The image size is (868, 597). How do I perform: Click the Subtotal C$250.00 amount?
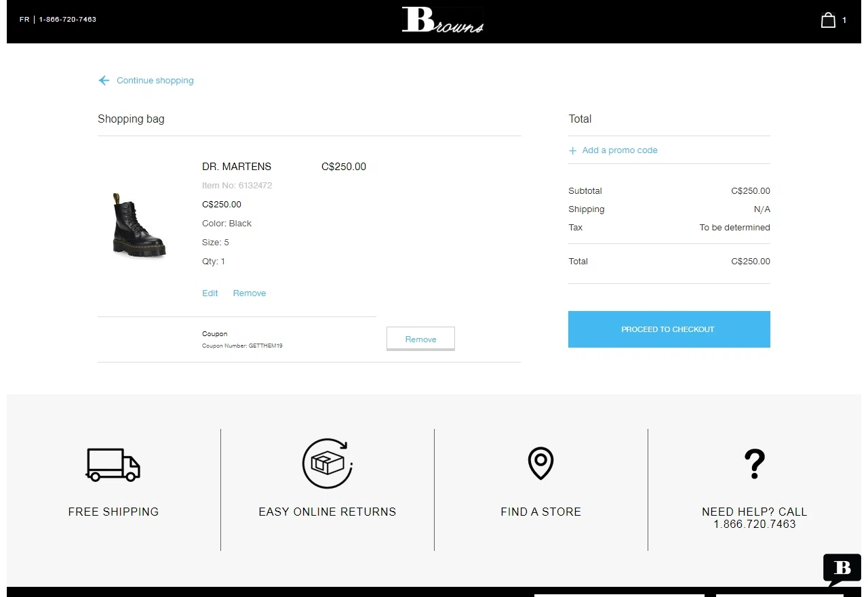coord(751,191)
